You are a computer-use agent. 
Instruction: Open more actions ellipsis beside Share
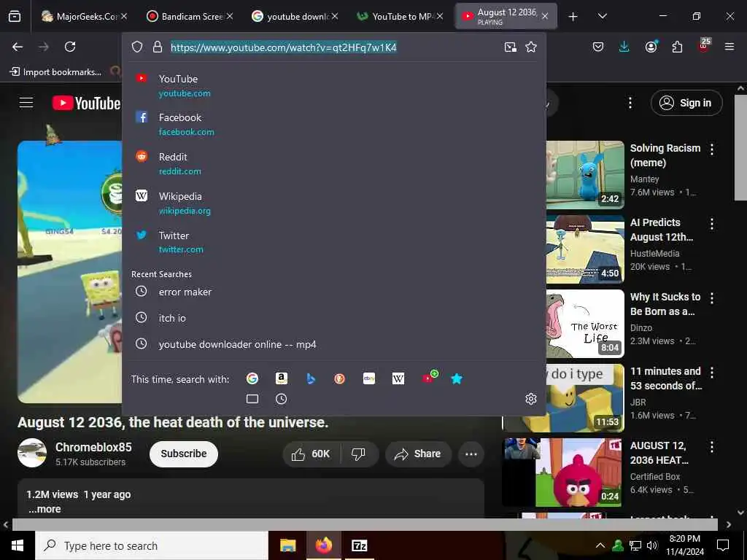pyautogui.click(x=471, y=454)
